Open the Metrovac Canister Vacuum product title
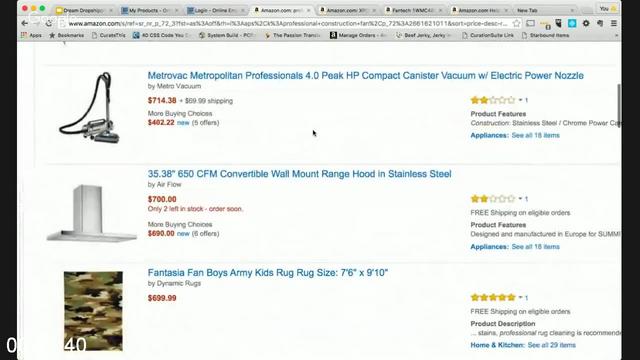Viewport: 640px width, 360px height. (x=366, y=76)
